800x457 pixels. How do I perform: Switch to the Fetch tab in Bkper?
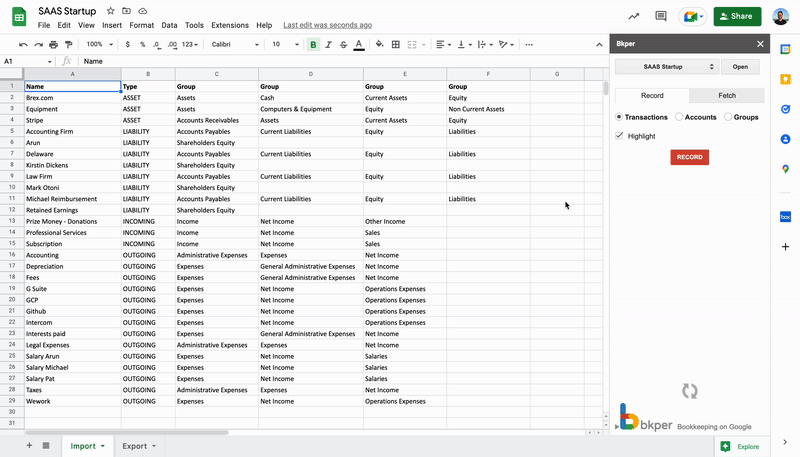(727, 95)
